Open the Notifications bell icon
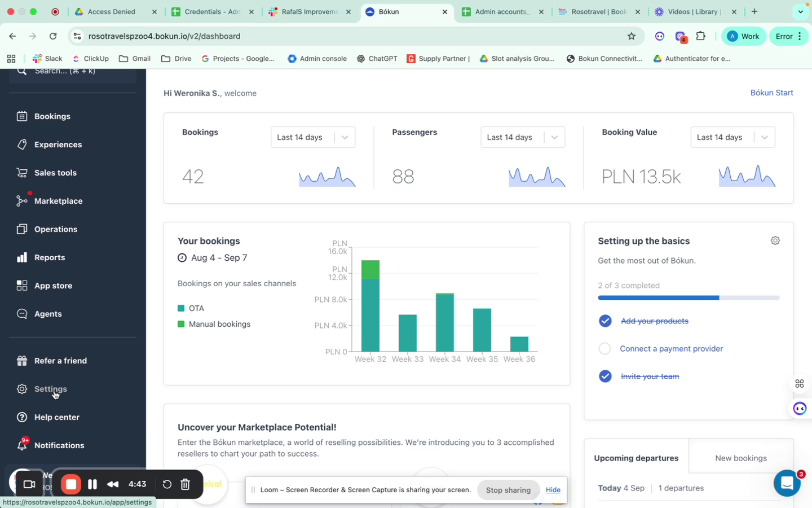 pos(22,445)
